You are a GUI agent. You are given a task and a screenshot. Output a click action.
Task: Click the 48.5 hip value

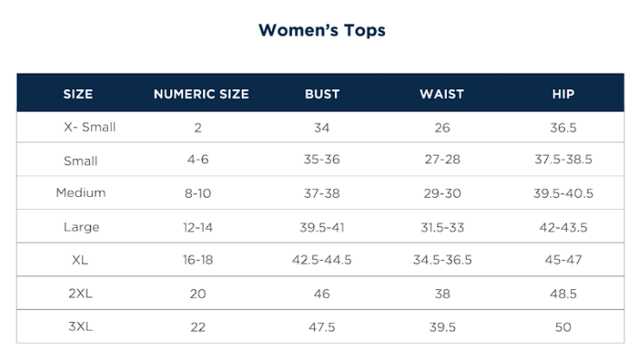pyautogui.click(x=563, y=294)
